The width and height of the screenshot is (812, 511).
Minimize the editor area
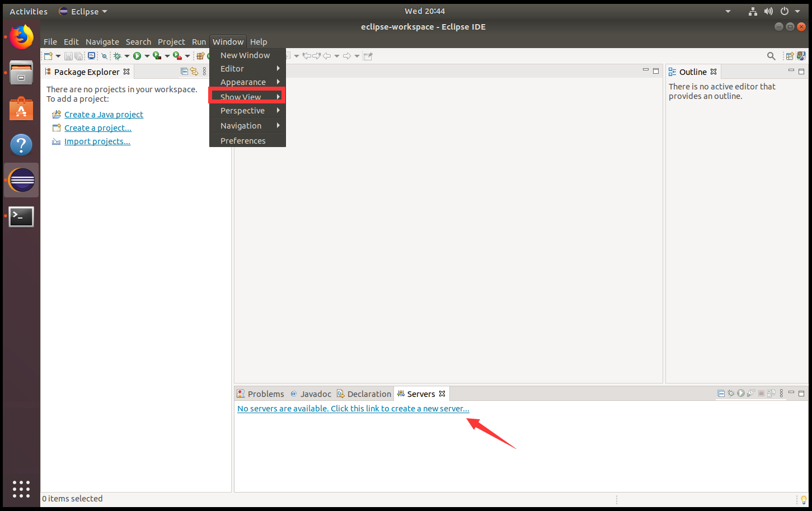pos(646,70)
